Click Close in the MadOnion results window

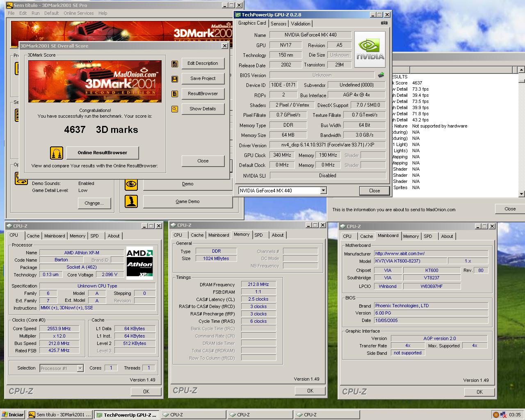click(510, 209)
